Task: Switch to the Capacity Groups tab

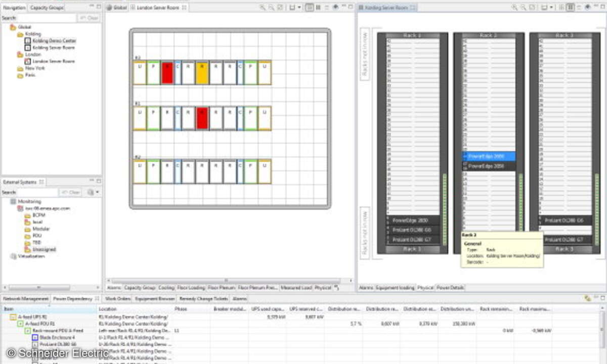Action: click(x=47, y=8)
